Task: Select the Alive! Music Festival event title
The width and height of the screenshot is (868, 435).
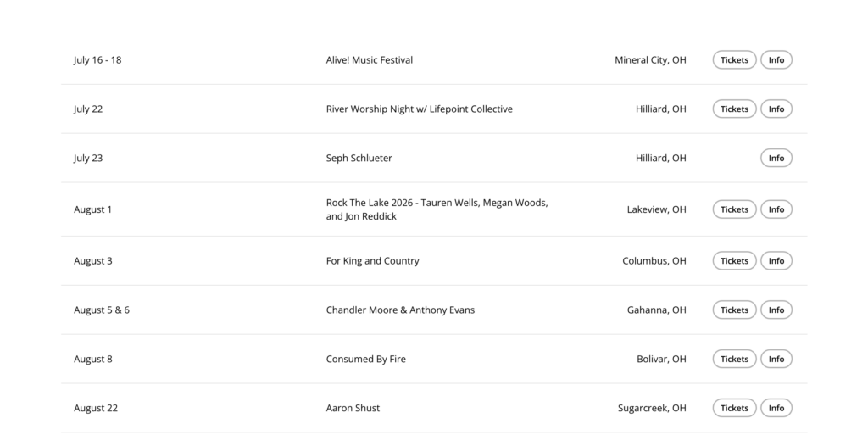Action: coord(370,59)
